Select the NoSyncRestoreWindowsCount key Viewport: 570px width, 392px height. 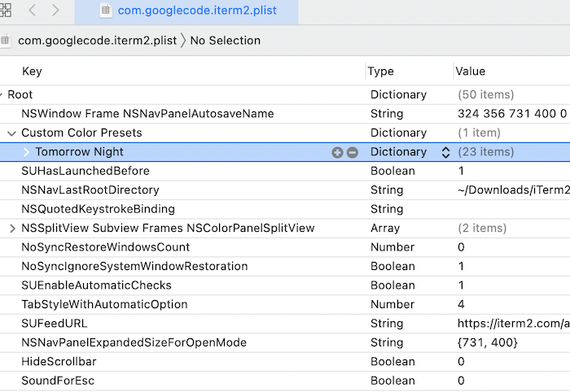point(105,247)
